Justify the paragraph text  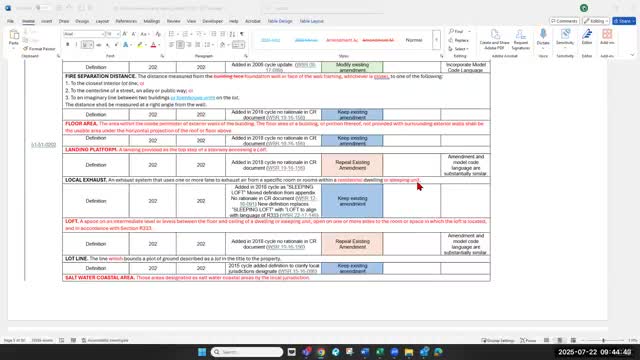198,44
